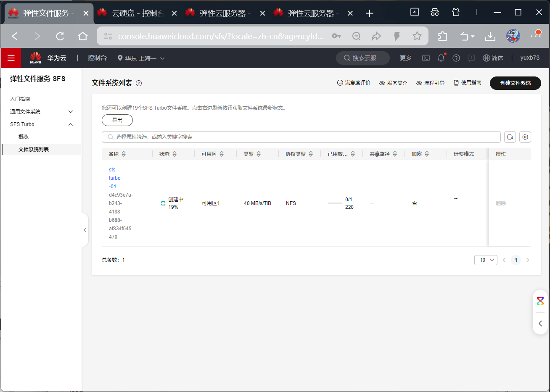Toggle 服务简介 display
Image resolution: width=550 pixels, height=392 pixels.
coord(393,83)
